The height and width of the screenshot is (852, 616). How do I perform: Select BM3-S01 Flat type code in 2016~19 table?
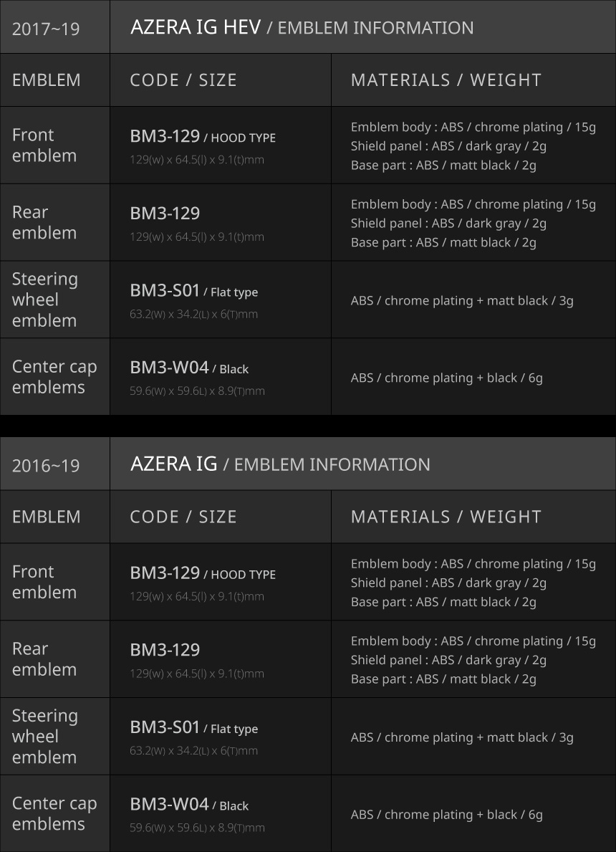[193, 728]
